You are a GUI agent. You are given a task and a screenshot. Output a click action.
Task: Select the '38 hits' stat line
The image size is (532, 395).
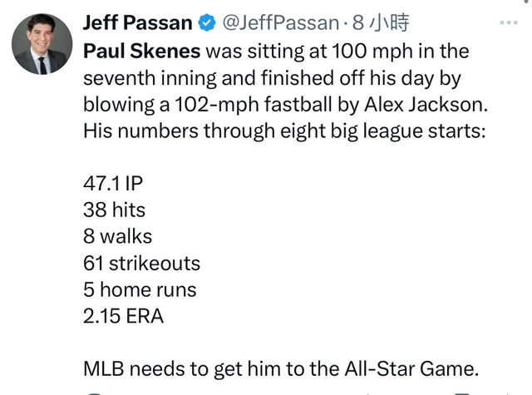click(x=115, y=210)
